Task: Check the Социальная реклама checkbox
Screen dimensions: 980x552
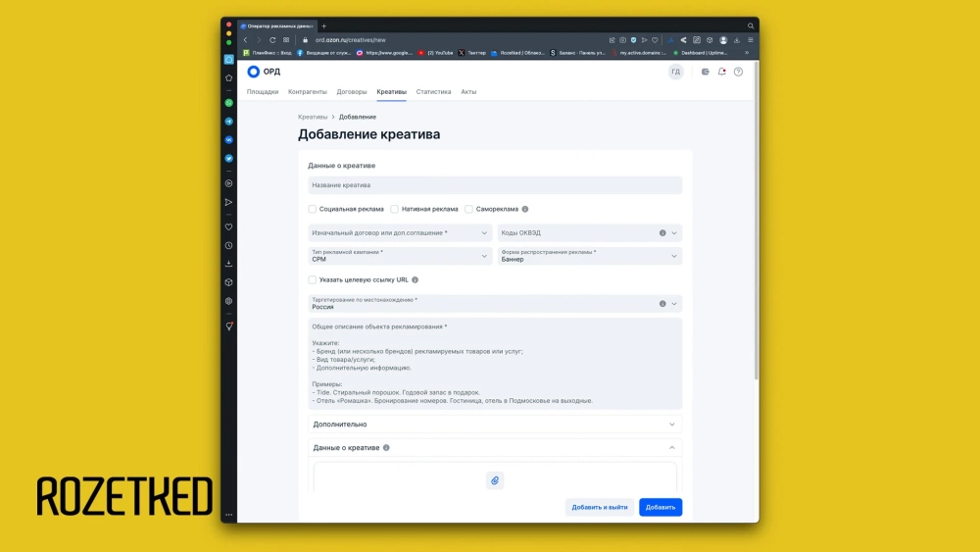Action: [313, 209]
